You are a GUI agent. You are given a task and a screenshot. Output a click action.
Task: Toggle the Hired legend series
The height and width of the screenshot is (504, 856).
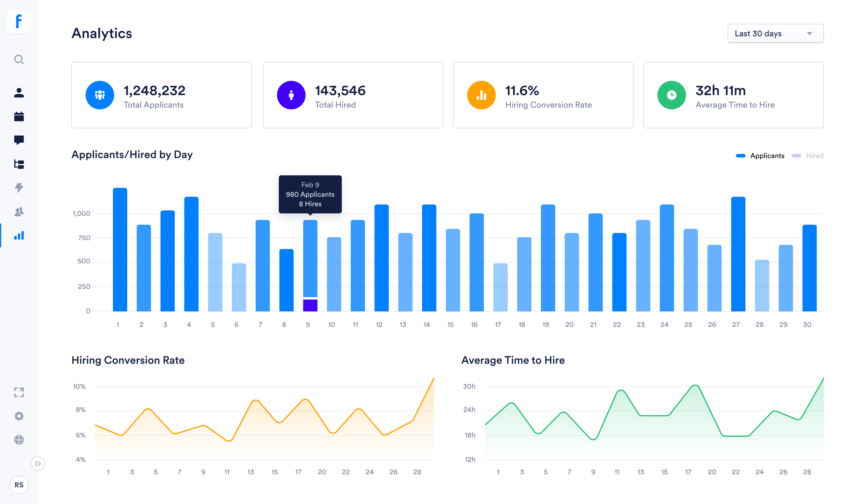[x=808, y=156]
